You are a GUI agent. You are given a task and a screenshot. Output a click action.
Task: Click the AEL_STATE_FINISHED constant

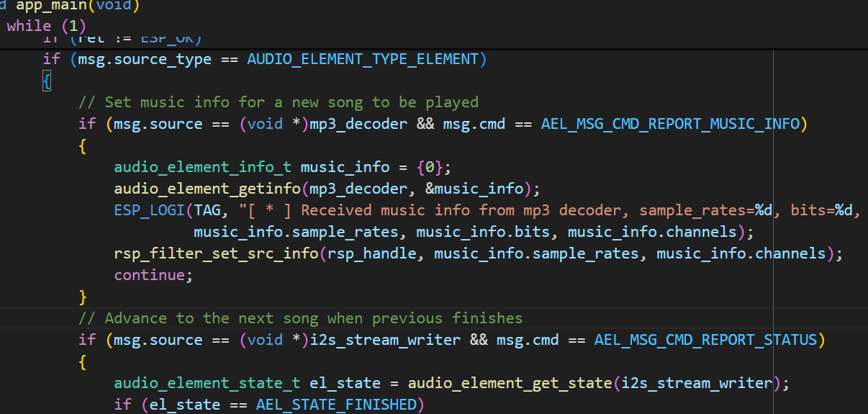[336, 405]
